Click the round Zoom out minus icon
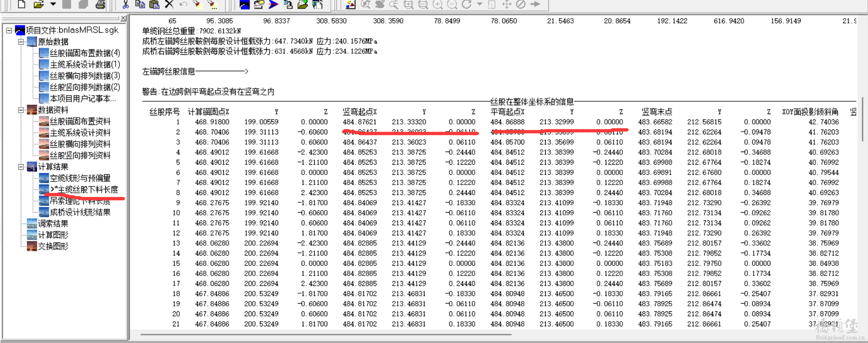This screenshot has height=343, width=868. [452, 5]
